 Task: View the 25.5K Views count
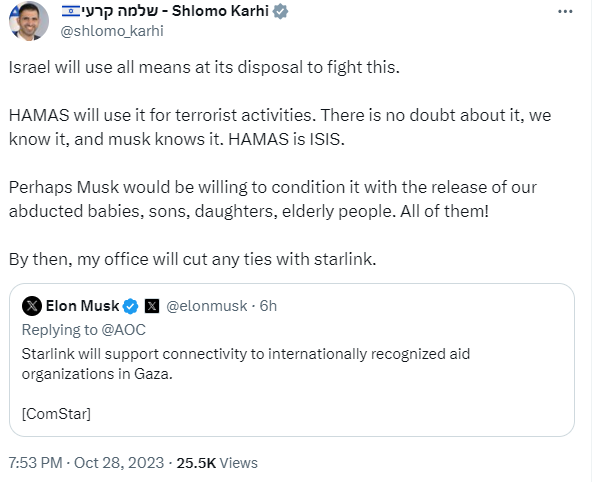click(217, 463)
